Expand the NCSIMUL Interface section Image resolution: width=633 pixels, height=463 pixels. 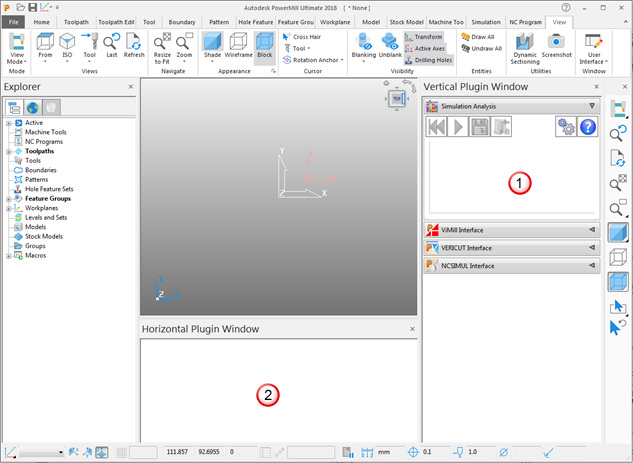592,265
